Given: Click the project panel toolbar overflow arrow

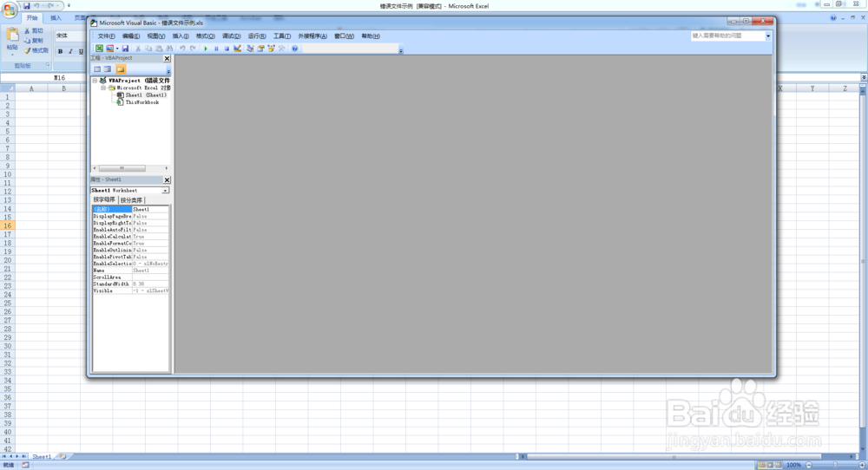Looking at the screenshot, I should pos(168,71).
